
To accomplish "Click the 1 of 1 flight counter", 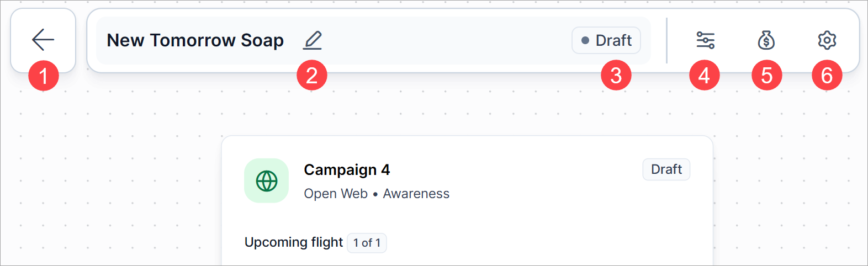I will tap(367, 243).
